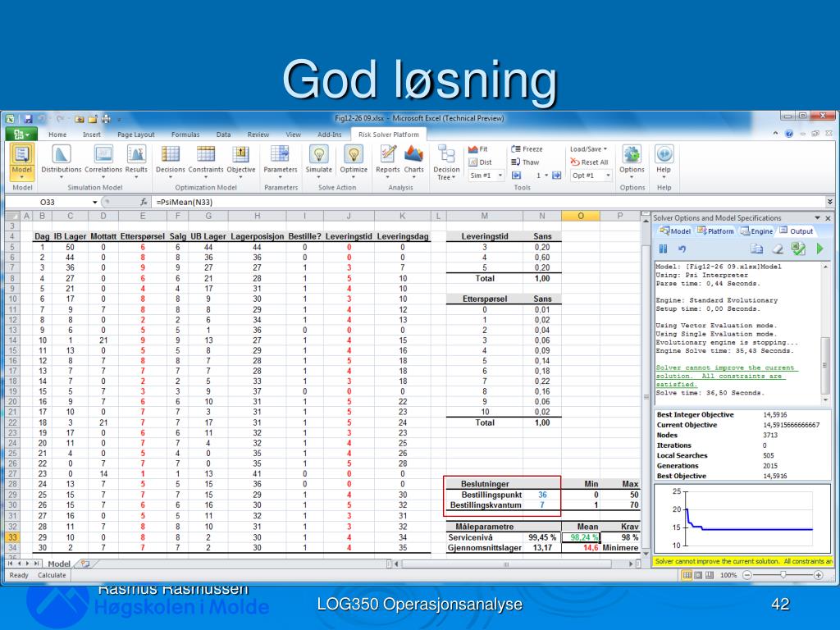Viewport: 840px width, 630px height.
Task: Open the Name Box dropdown arrow
Action: click(x=95, y=203)
